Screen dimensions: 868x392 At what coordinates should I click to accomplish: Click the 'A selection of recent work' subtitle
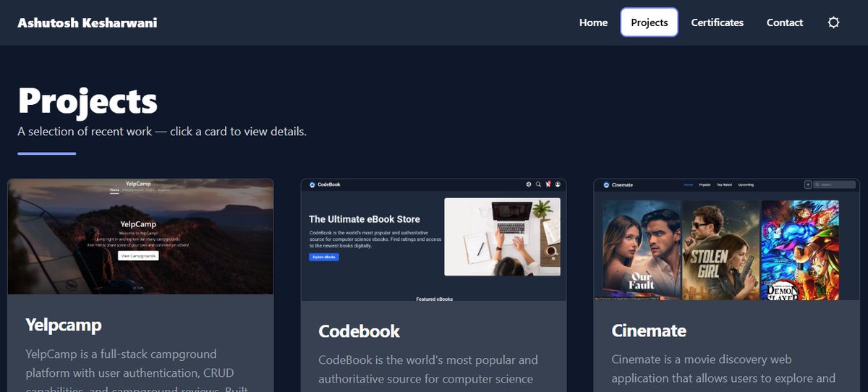coord(162,132)
